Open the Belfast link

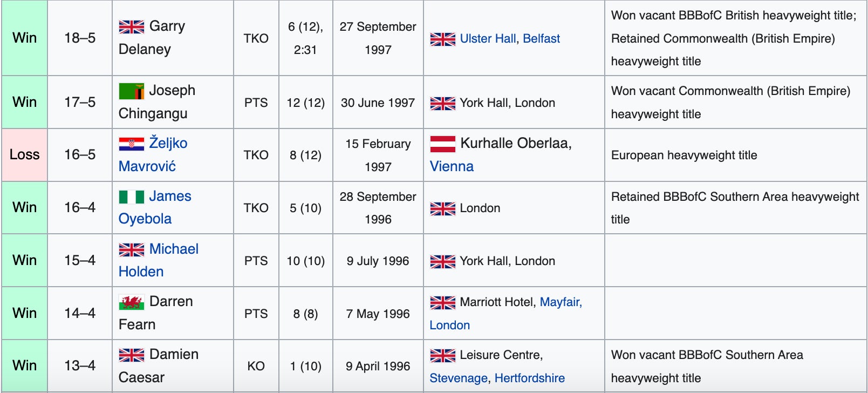[541, 39]
